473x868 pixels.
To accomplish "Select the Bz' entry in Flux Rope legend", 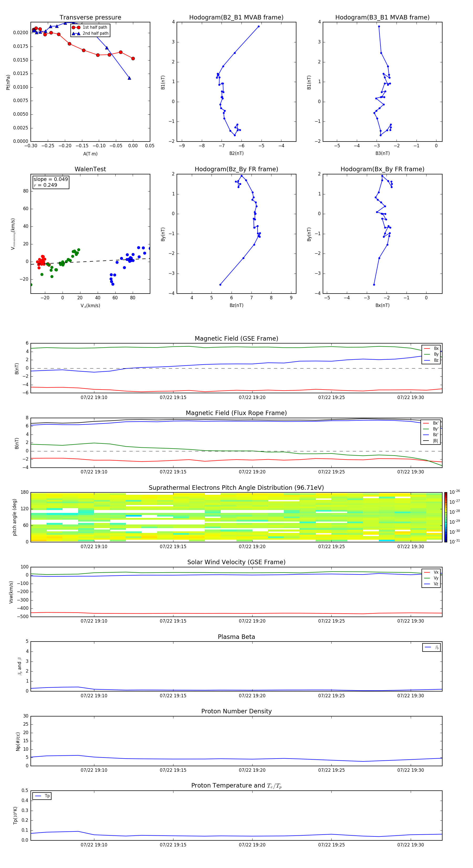I will [431, 435].
